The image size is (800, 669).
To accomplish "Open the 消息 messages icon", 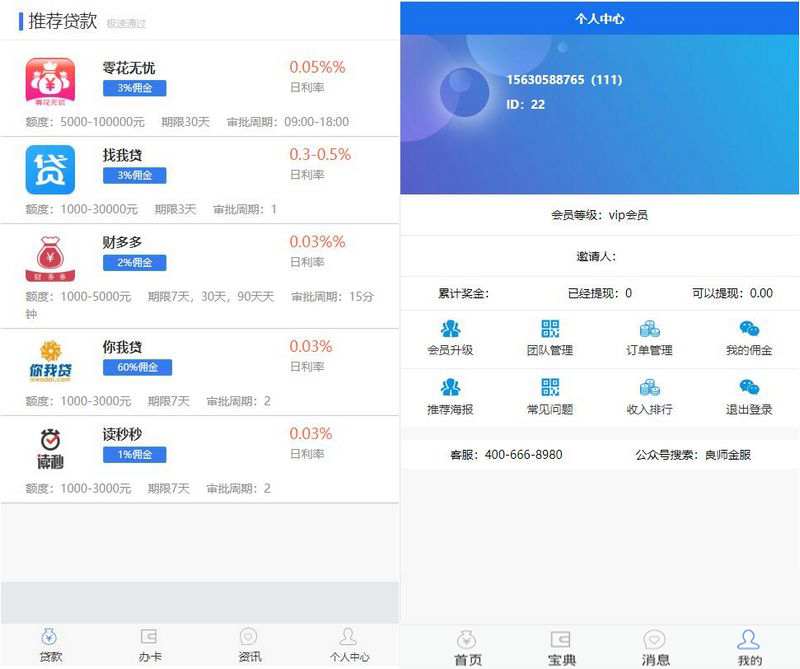I will (x=655, y=645).
